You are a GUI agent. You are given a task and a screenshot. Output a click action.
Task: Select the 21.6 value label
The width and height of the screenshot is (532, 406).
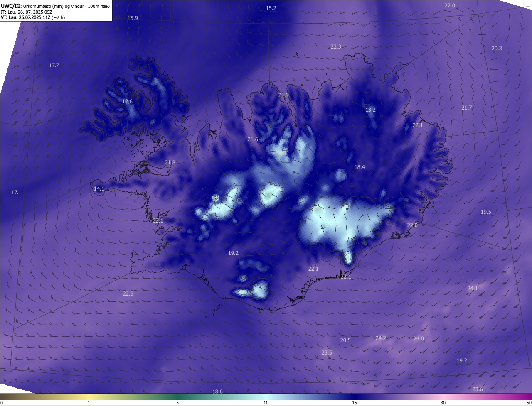point(253,139)
